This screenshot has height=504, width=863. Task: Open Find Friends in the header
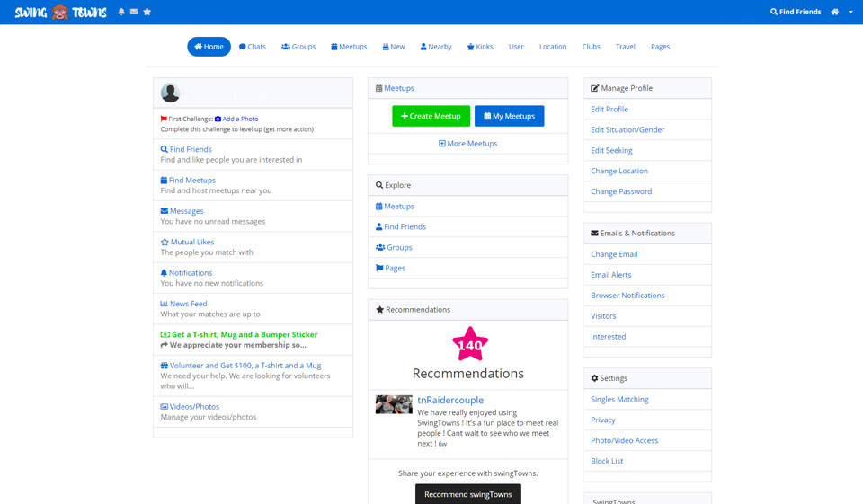click(x=796, y=12)
